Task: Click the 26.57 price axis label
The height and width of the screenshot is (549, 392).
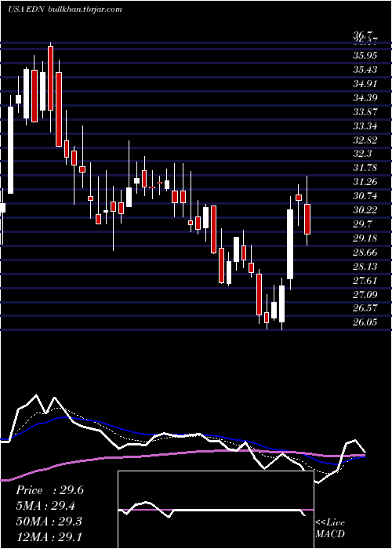Action: coord(365,308)
